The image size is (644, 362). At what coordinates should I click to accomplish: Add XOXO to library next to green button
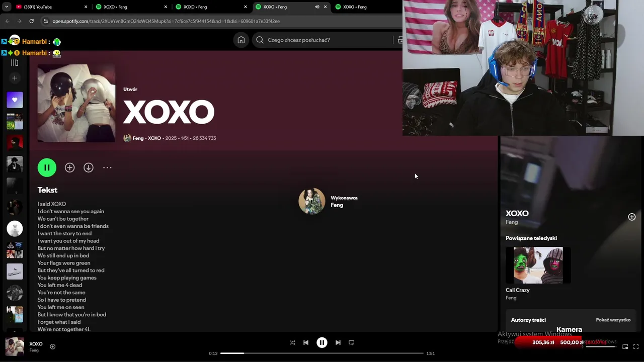coord(69,168)
